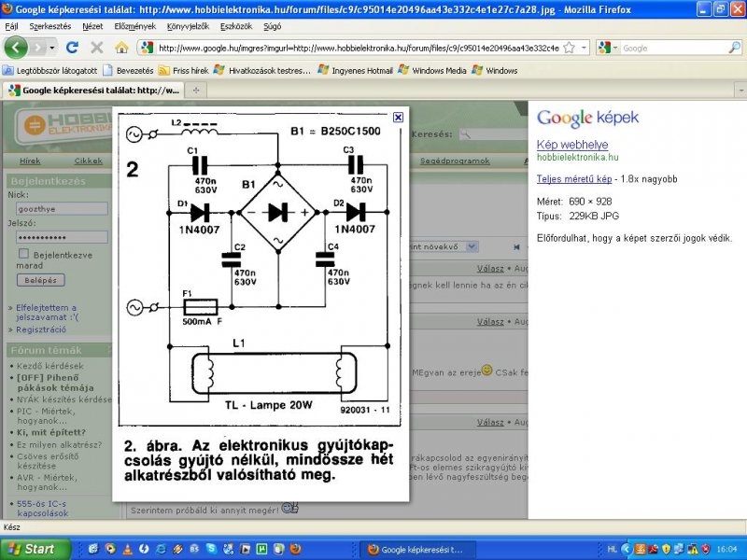Launch Internet Explorer from quick launch
The width and height of the screenshot is (747, 560).
click(161, 549)
